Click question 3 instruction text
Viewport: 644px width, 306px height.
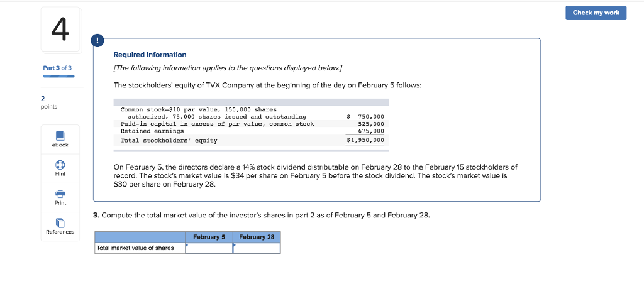262,215
